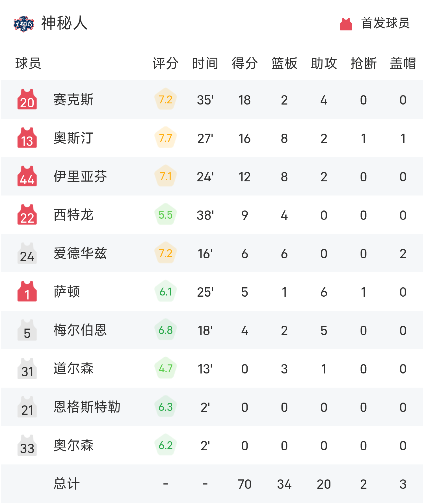The width and height of the screenshot is (424, 504).
Task: Click the 神秘人 team name
Action: coord(64,23)
